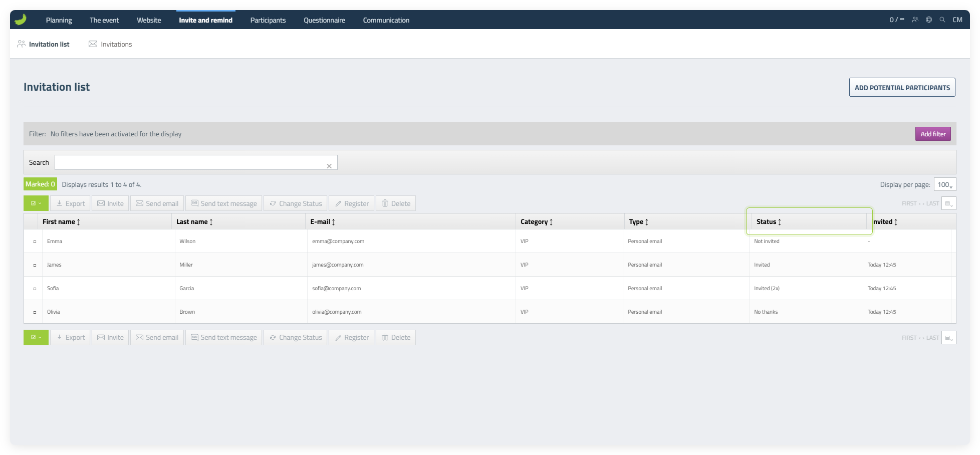Open the CM user menu
This screenshot has height=455, width=980.
pos(957,20)
